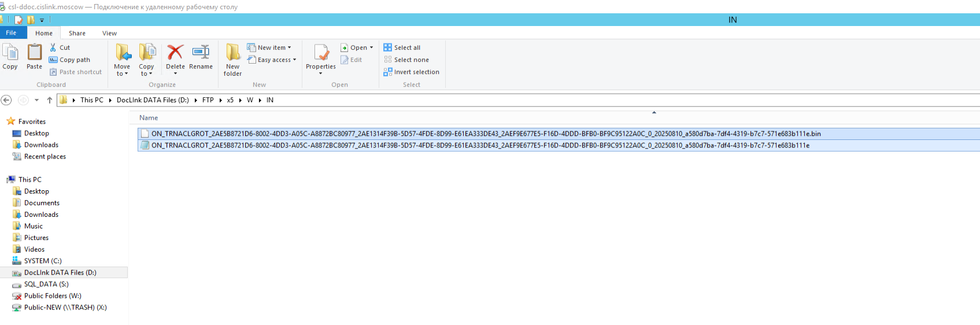Click Paste shortcut in the ribbon
The image size is (980, 325).
(x=76, y=72)
